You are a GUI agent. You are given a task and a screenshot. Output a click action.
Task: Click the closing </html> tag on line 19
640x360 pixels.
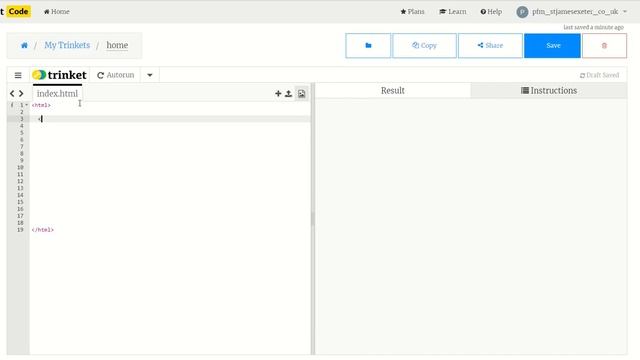[42, 230]
